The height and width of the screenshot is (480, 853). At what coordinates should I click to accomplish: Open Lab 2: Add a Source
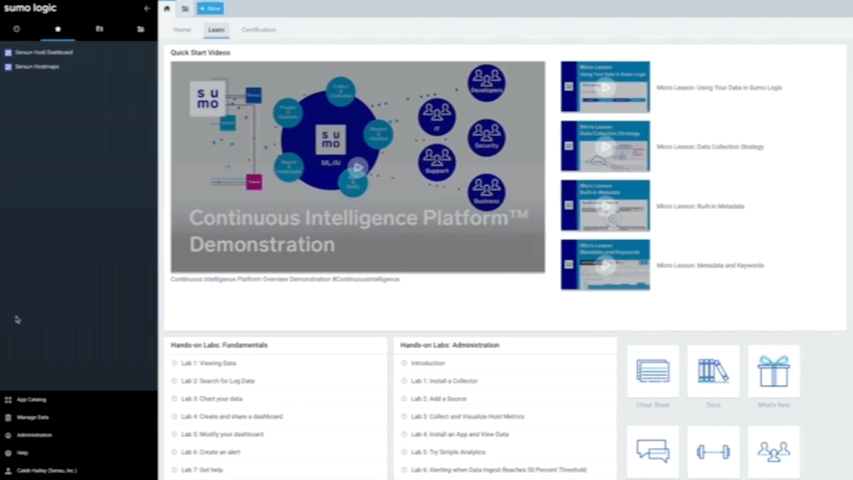pos(438,399)
